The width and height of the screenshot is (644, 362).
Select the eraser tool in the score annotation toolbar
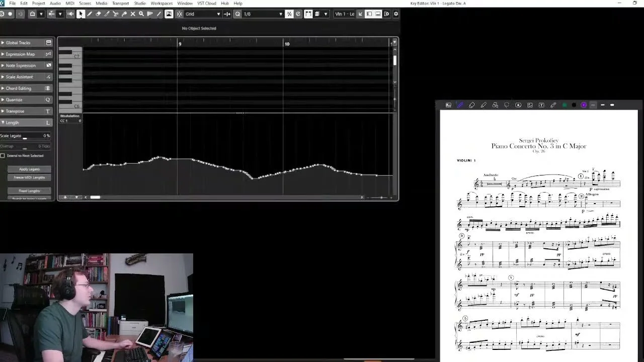tap(472, 105)
